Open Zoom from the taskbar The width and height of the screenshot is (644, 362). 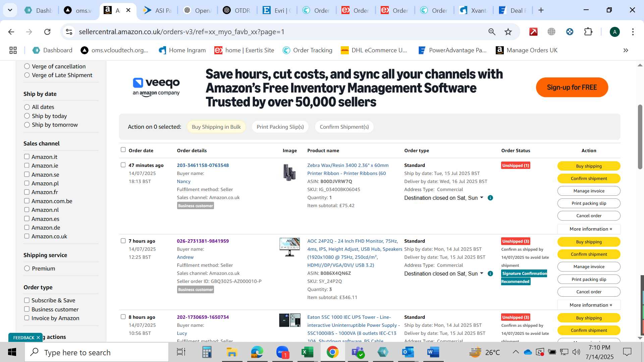point(283,352)
